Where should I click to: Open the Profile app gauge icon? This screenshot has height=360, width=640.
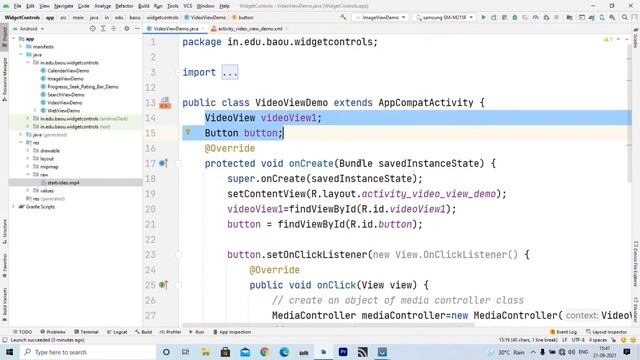click(x=535, y=18)
